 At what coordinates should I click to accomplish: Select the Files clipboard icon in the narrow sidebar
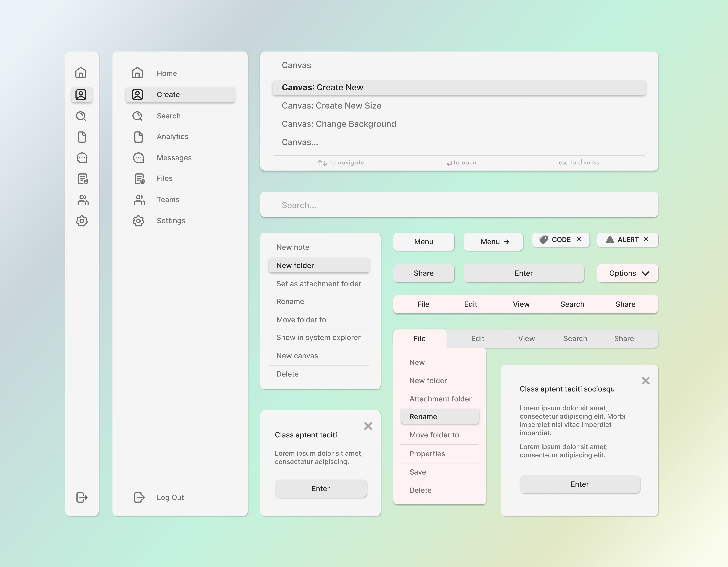[82, 179]
